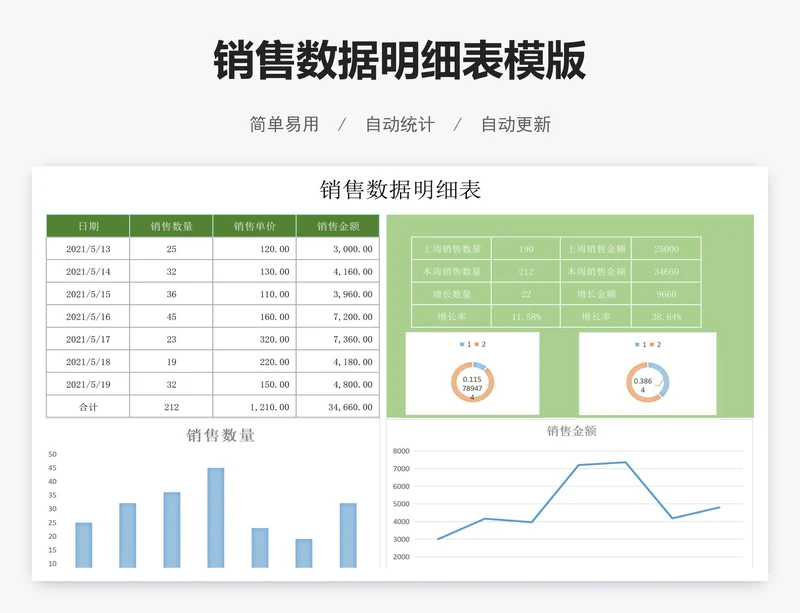The width and height of the screenshot is (800, 613).
Task: Select the 自动更新 subtitle text
Action: [x=516, y=124]
